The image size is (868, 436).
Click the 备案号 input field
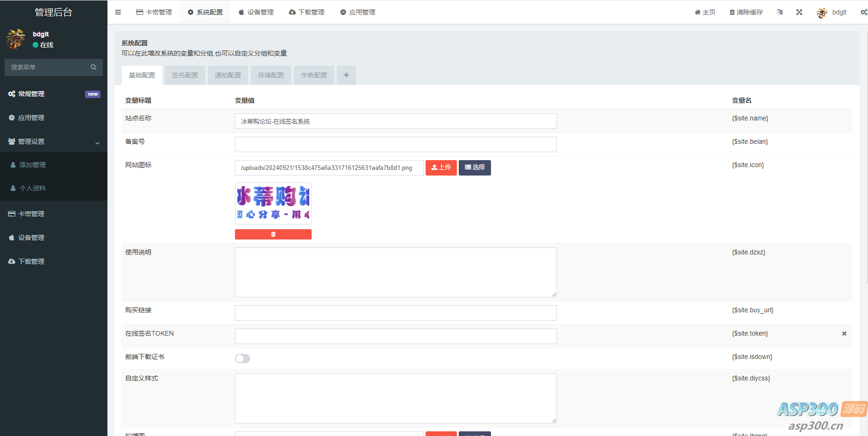[396, 145]
